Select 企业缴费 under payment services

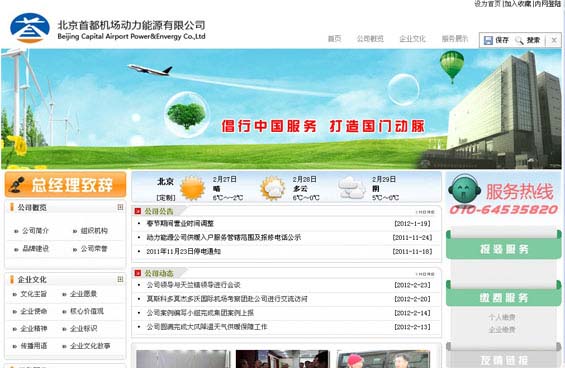[502, 329]
